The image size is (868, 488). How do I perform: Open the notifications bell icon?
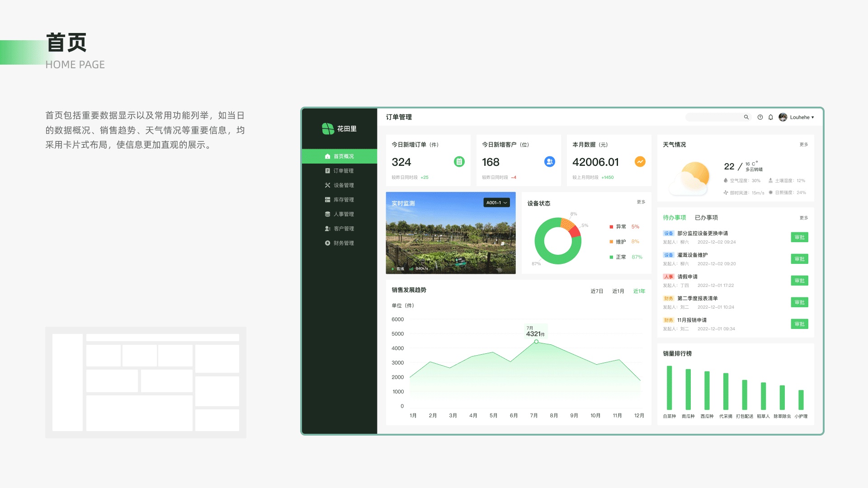[771, 117]
